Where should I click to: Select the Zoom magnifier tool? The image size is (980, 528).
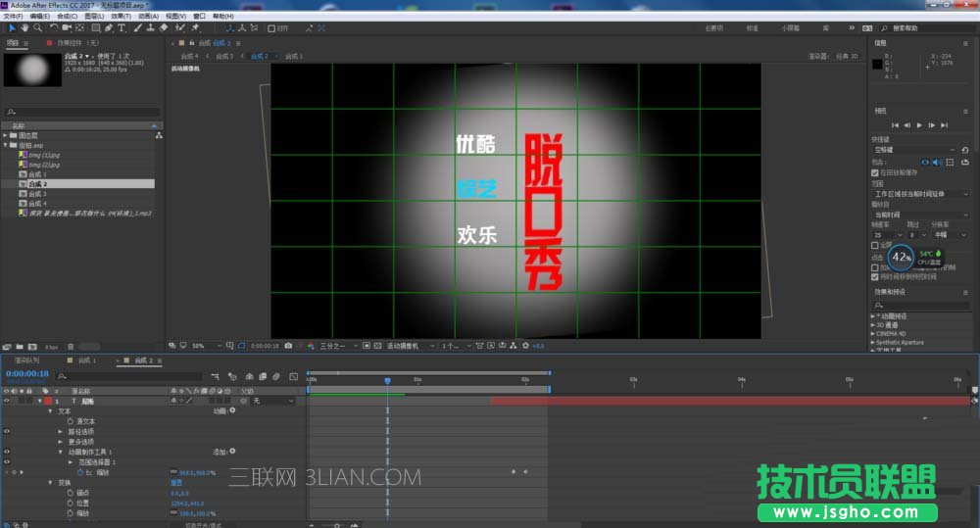37,28
